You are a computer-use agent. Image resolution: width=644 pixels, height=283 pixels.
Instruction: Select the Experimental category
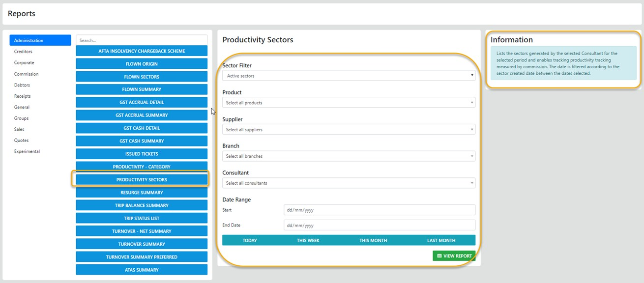pyautogui.click(x=27, y=151)
